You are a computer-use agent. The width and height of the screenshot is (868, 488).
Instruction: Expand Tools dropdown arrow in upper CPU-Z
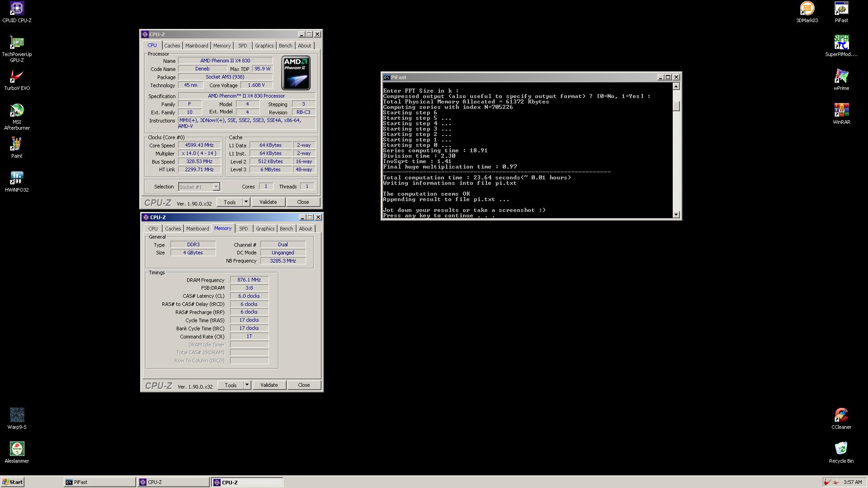click(x=246, y=202)
